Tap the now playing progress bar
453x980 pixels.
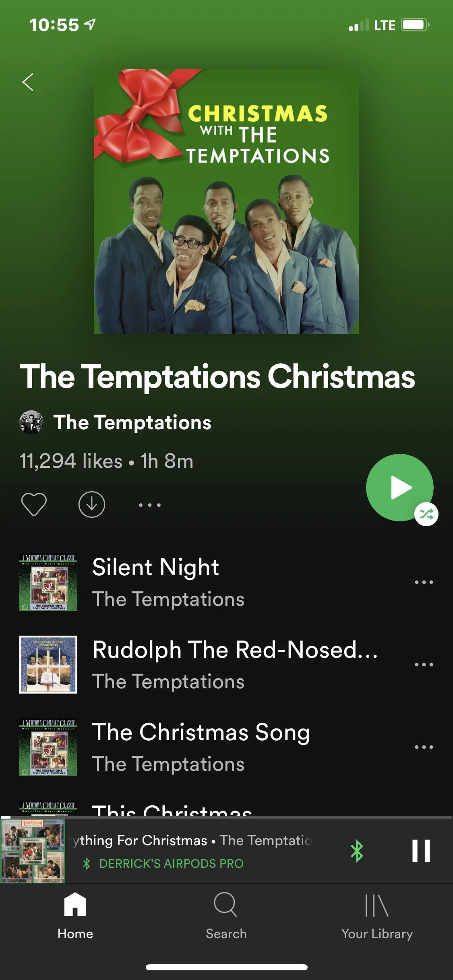(x=226, y=817)
